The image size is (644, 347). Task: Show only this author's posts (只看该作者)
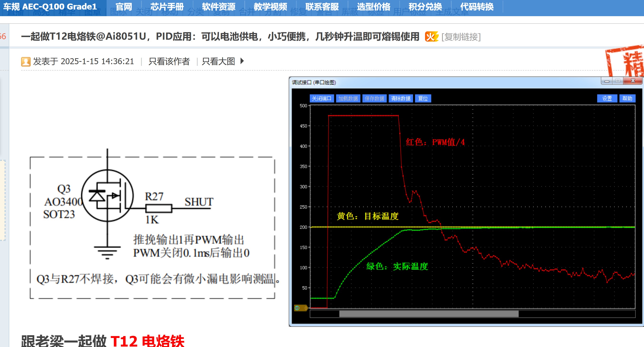(169, 61)
